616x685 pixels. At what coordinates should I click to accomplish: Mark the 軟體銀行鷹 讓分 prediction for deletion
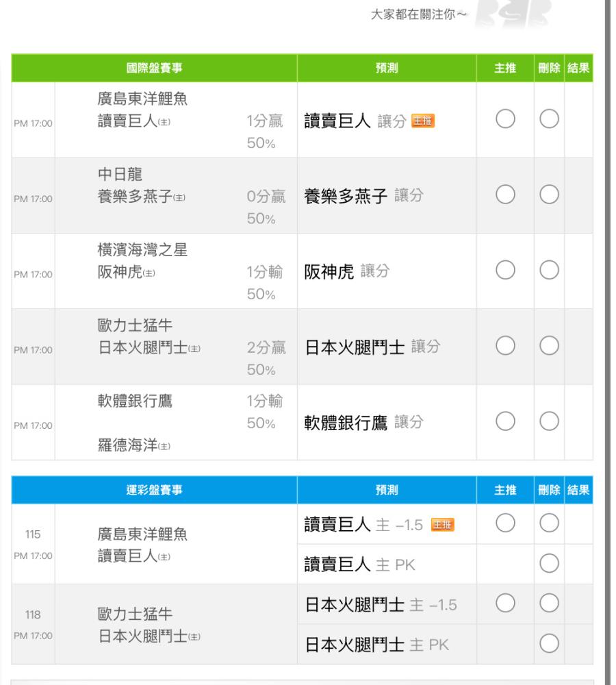(549, 422)
